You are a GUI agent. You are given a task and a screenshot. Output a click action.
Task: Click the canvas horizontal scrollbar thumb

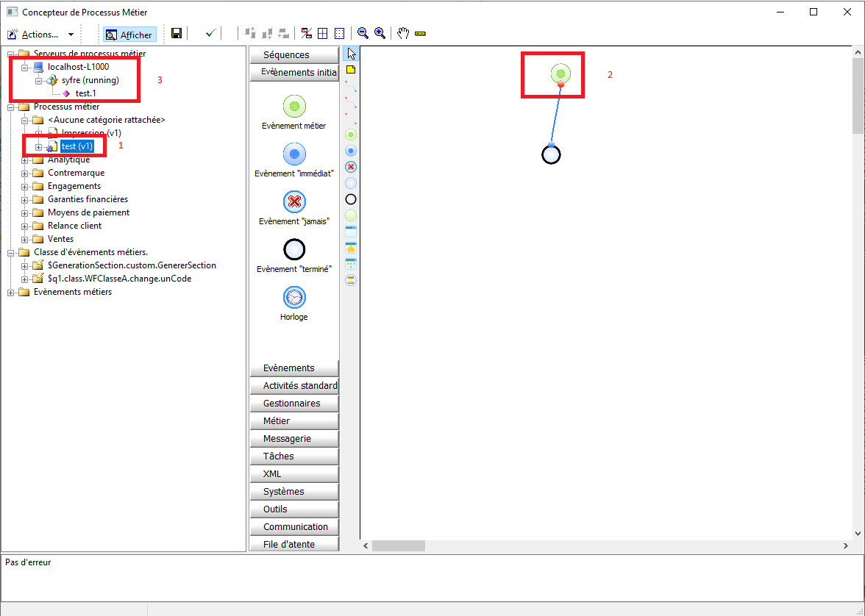click(399, 545)
